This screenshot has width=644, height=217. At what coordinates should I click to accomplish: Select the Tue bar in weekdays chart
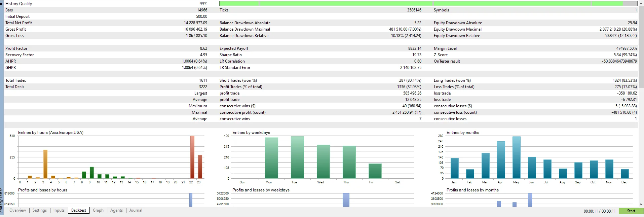point(297,157)
